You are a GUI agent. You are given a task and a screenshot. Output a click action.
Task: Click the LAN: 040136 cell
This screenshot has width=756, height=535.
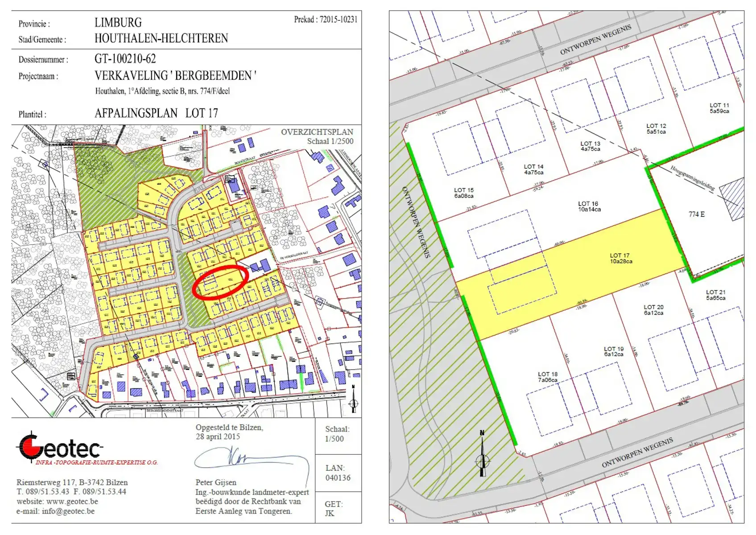[338, 473]
